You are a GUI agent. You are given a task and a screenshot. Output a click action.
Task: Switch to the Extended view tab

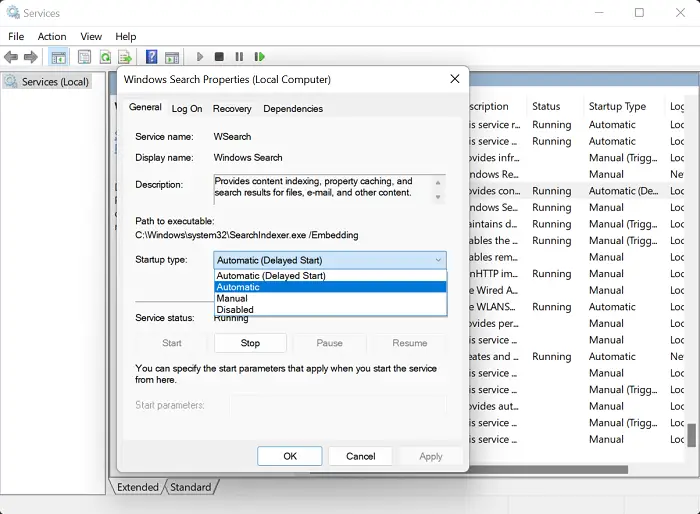pyautogui.click(x=138, y=487)
